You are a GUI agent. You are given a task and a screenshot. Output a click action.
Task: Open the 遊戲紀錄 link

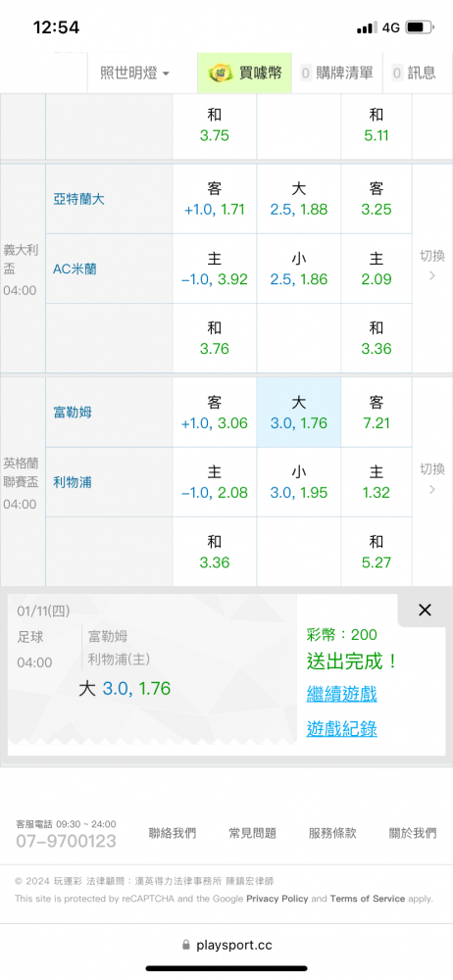coord(341,728)
